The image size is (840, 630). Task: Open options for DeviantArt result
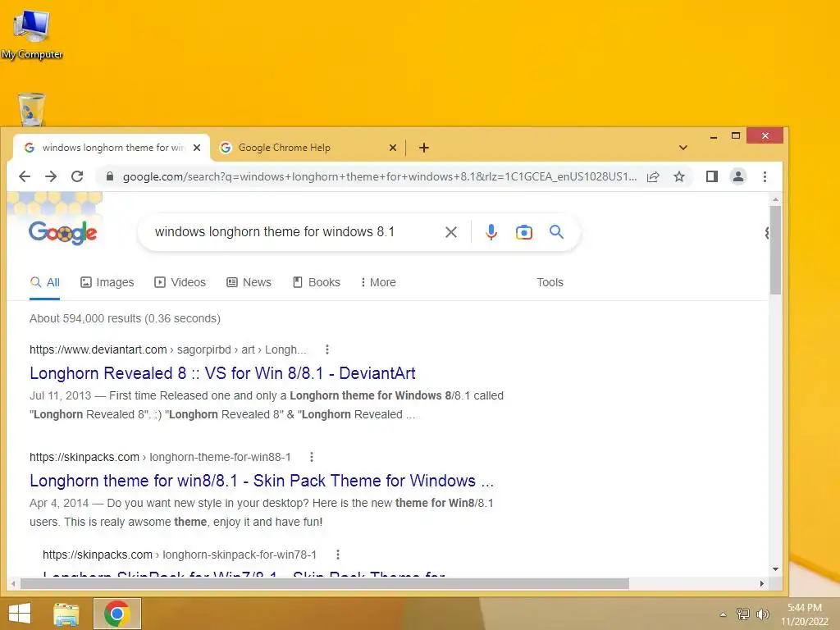327,349
